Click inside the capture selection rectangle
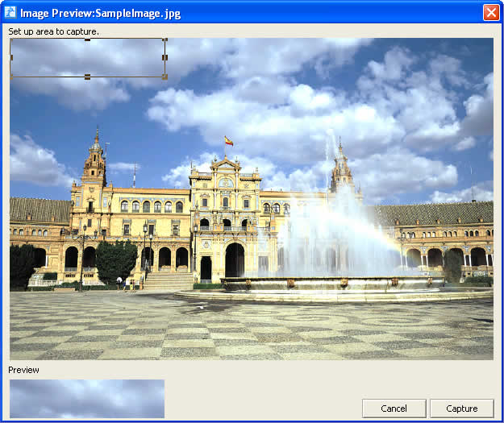504x423 pixels. [x=87, y=58]
